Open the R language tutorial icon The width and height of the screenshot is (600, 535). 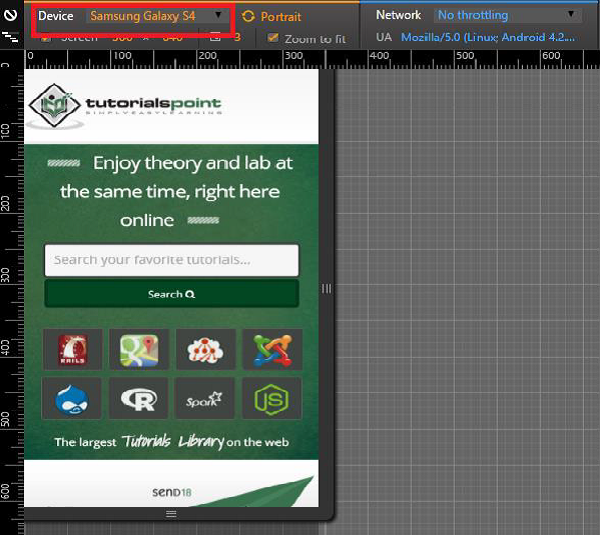pos(138,398)
